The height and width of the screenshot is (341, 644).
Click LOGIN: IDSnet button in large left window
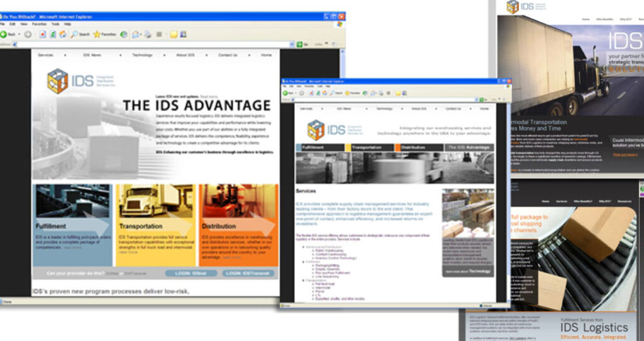point(191,273)
